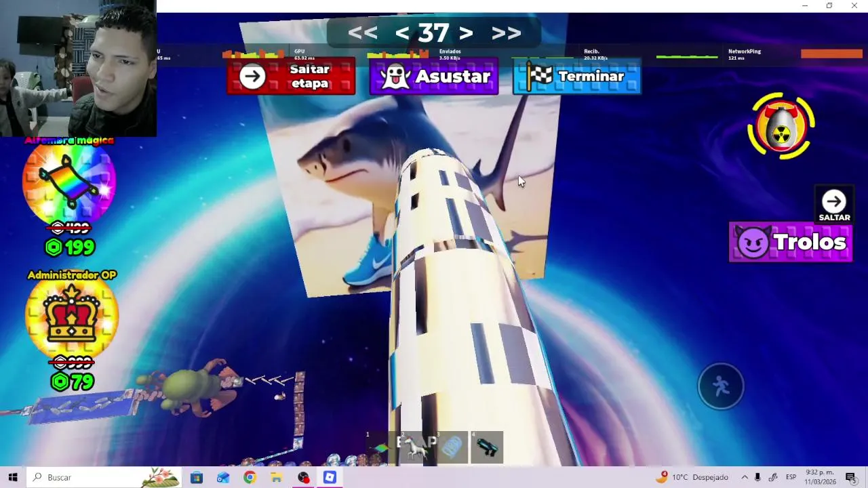
Task: Select hotbar slot 2 unicorn item
Action: click(x=416, y=447)
